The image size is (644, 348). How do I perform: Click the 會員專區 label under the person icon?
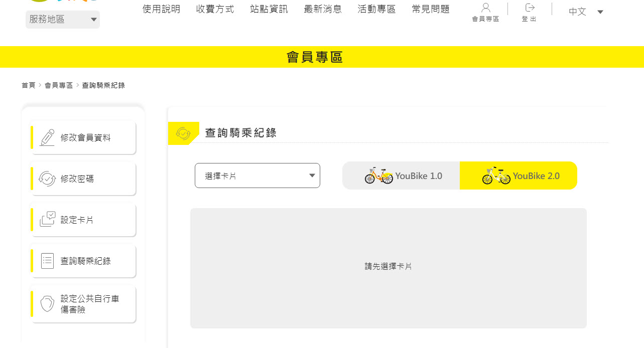pyautogui.click(x=485, y=19)
